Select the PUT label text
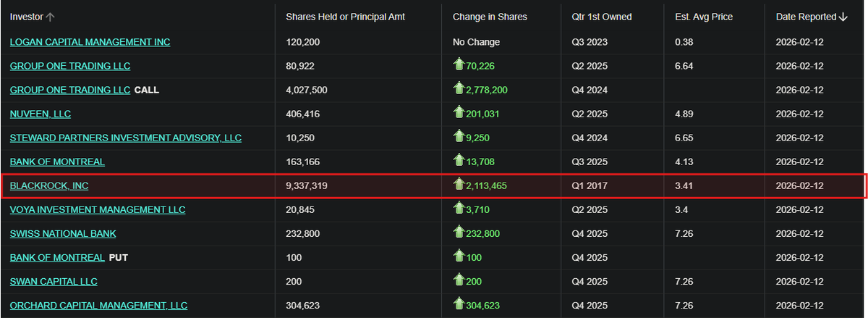 click(x=118, y=257)
